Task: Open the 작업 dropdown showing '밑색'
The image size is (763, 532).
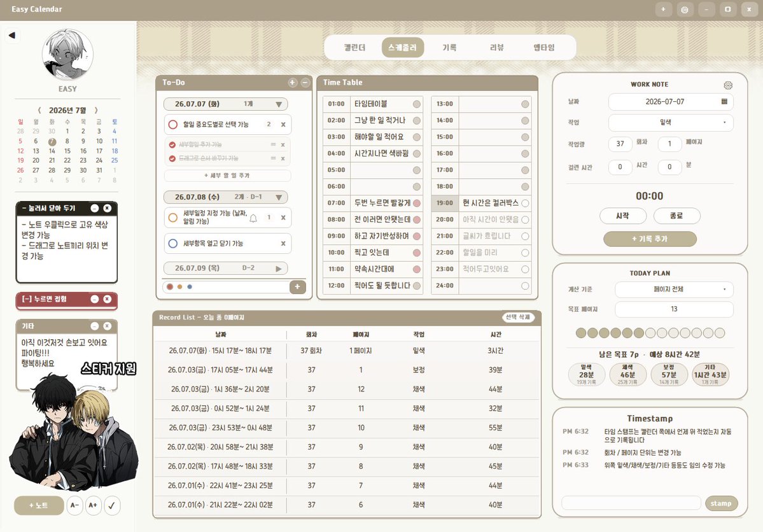Action: tap(671, 123)
